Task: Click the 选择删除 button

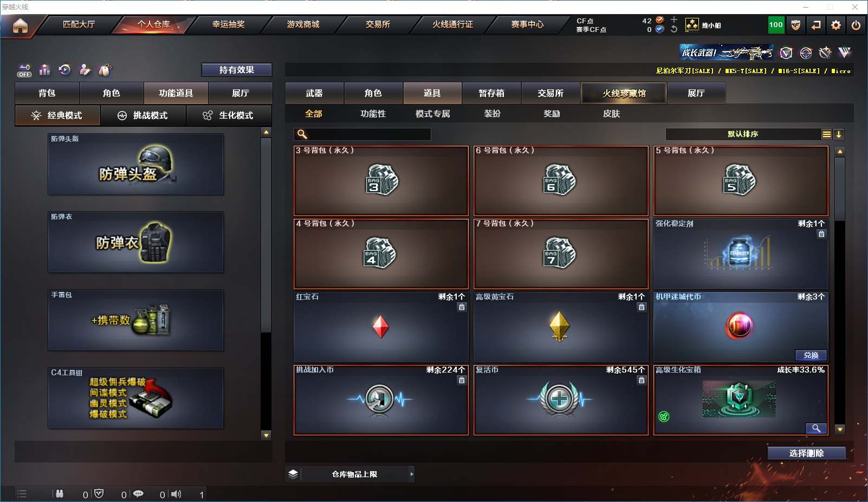Action: pos(807,453)
